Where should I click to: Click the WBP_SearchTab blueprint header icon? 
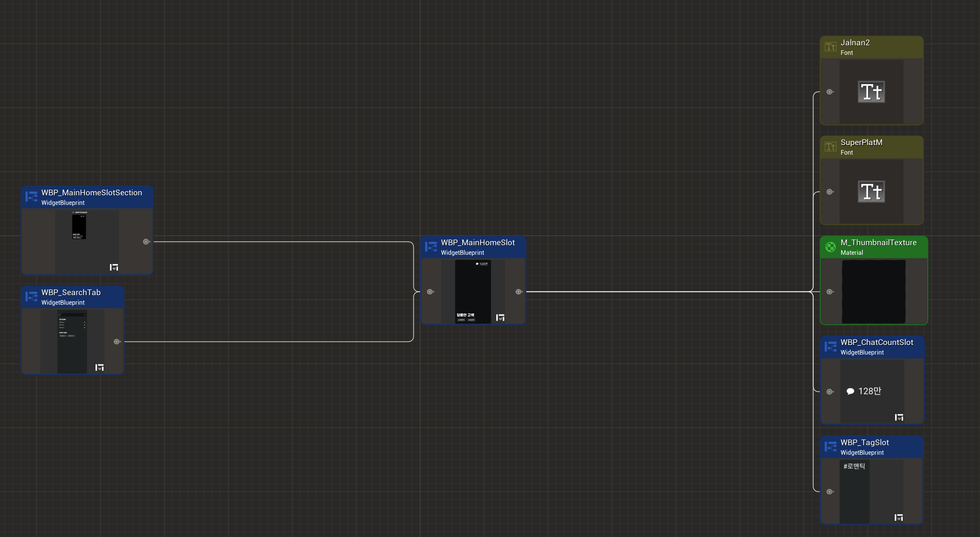[x=31, y=297]
